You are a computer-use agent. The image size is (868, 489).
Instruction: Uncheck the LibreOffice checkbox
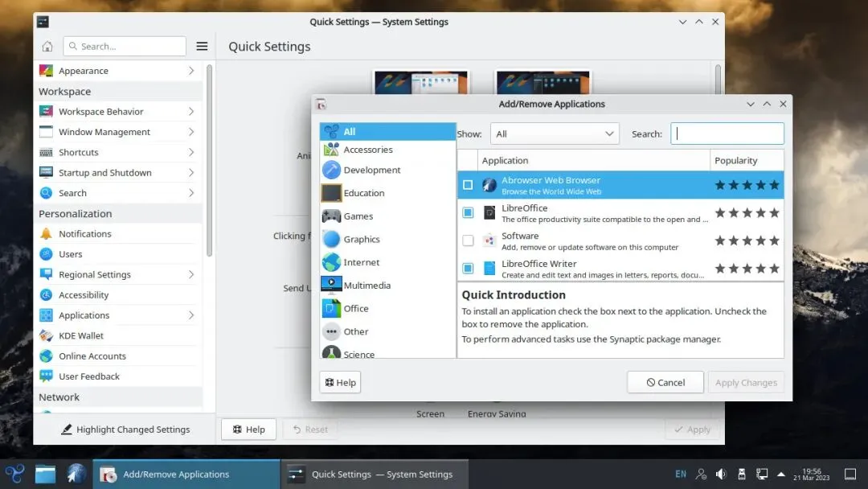(468, 212)
